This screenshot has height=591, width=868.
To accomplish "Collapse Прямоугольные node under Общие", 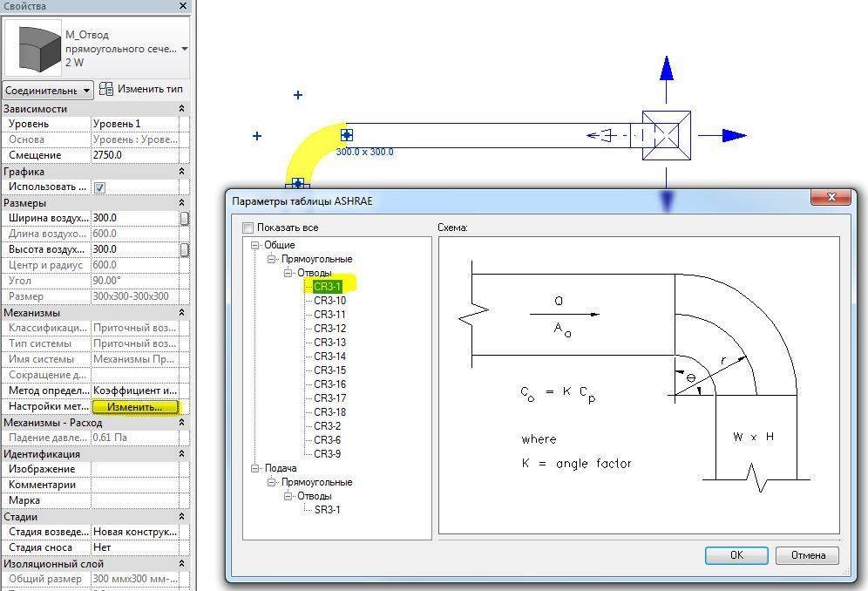I will tap(271, 259).
